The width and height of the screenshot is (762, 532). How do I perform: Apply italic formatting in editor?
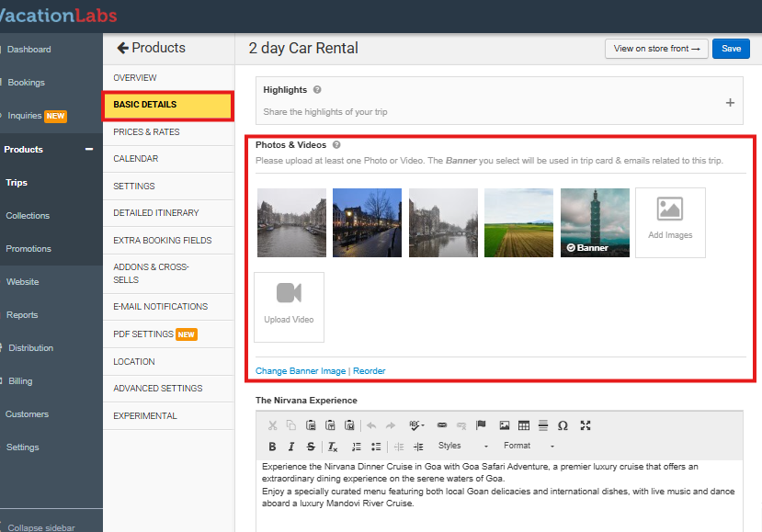(291, 447)
